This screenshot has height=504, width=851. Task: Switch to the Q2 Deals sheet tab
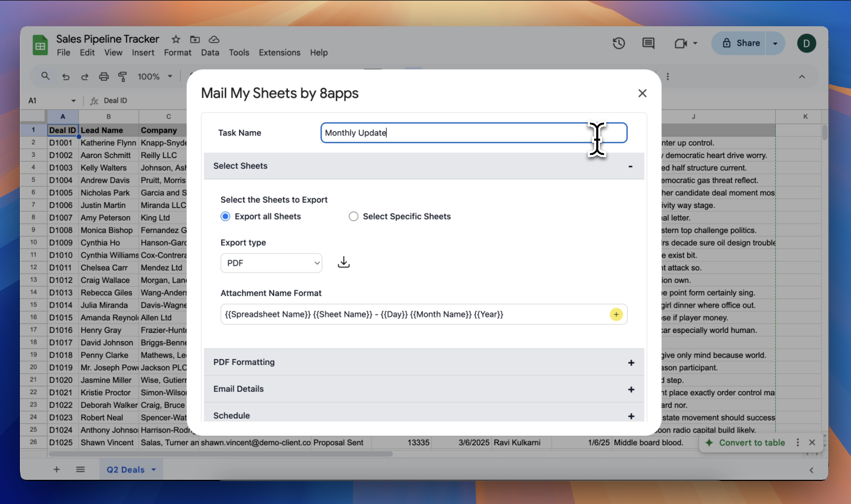pyautogui.click(x=126, y=469)
